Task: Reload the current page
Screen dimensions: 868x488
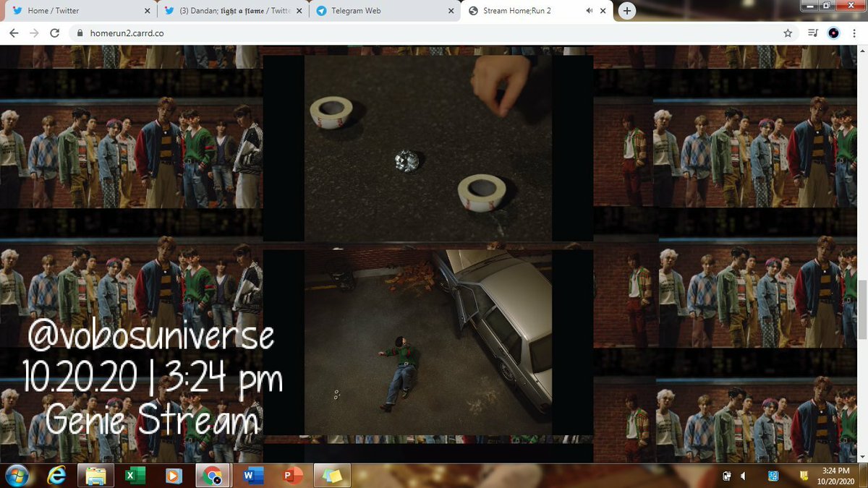Action: click(55, 33)
